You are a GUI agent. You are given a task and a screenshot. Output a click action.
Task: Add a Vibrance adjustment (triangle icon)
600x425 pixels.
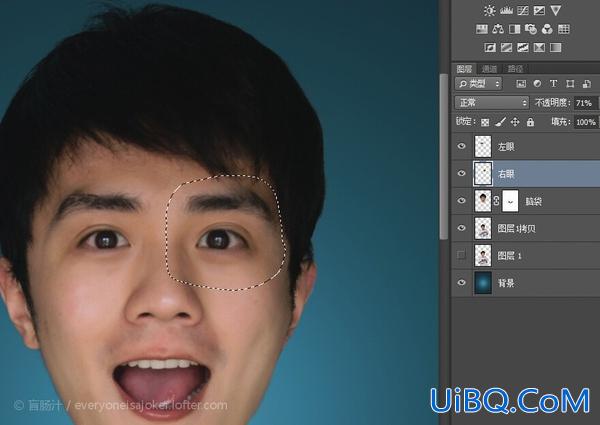[x=556, y=10]
